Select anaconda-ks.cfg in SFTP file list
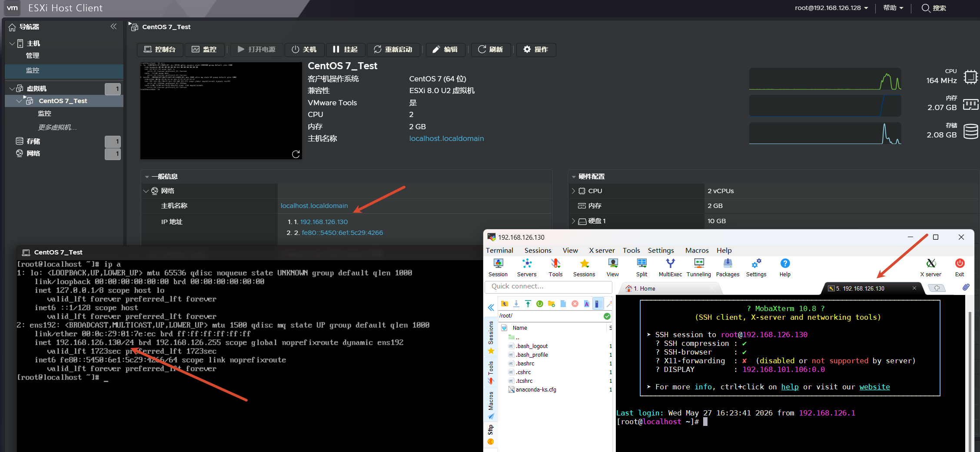 [535, 390]
